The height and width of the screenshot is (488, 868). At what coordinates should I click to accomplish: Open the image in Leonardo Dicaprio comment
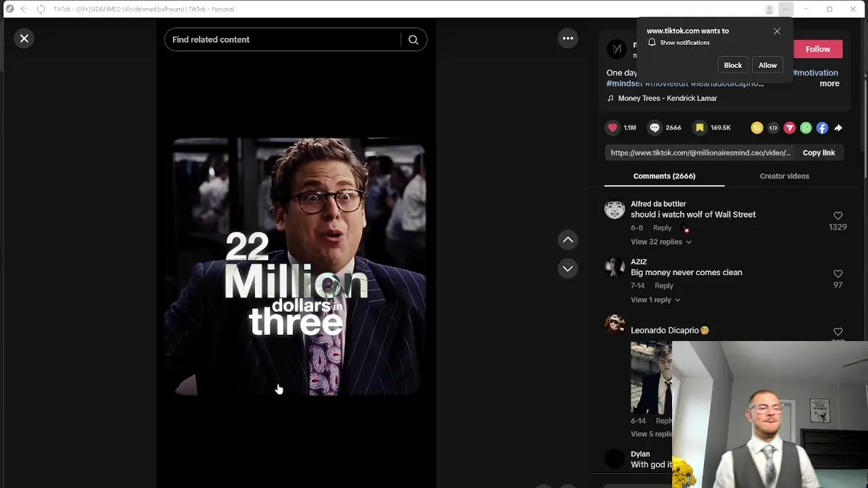tap(651, 378)
